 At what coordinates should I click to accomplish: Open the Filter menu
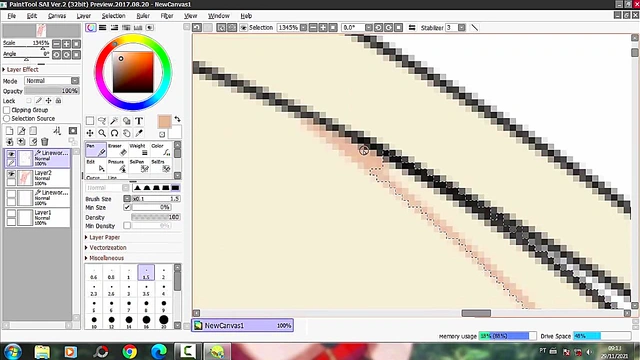(167, 16)
